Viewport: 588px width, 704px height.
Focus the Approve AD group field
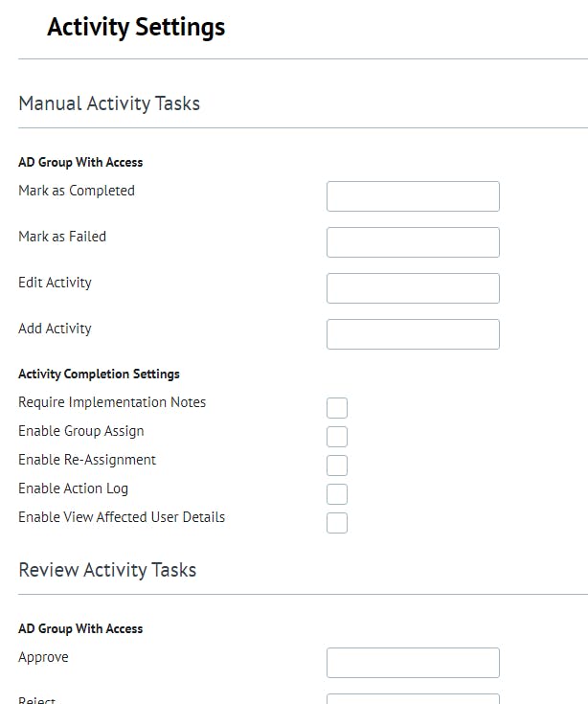click(413, 663)
